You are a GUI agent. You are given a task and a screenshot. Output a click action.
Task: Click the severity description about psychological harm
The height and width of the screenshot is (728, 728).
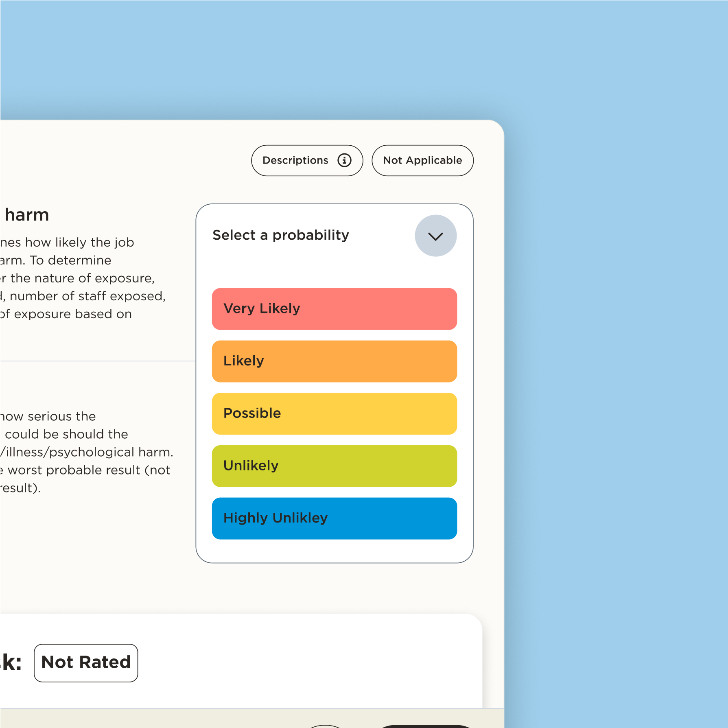pyautogui.click(x=85, y=452)
